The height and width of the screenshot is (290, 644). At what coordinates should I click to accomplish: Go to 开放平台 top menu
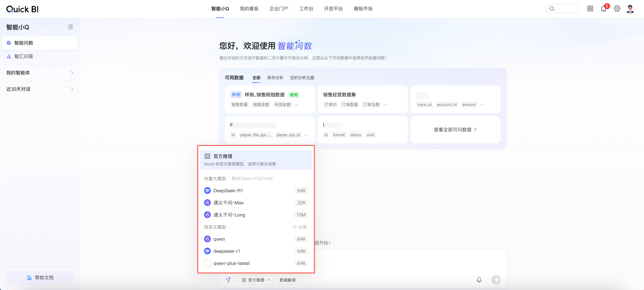333,9
